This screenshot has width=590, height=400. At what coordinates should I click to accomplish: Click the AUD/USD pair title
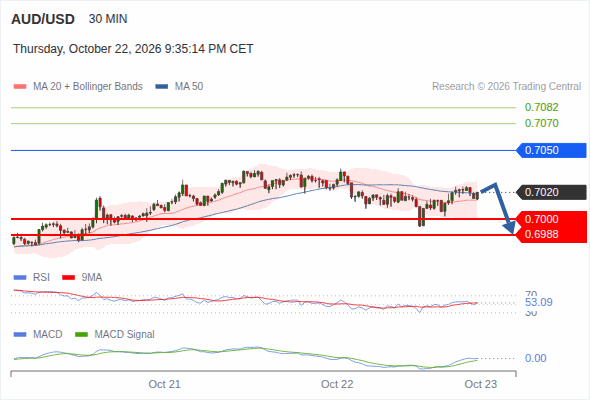click(x=43, y=19)
